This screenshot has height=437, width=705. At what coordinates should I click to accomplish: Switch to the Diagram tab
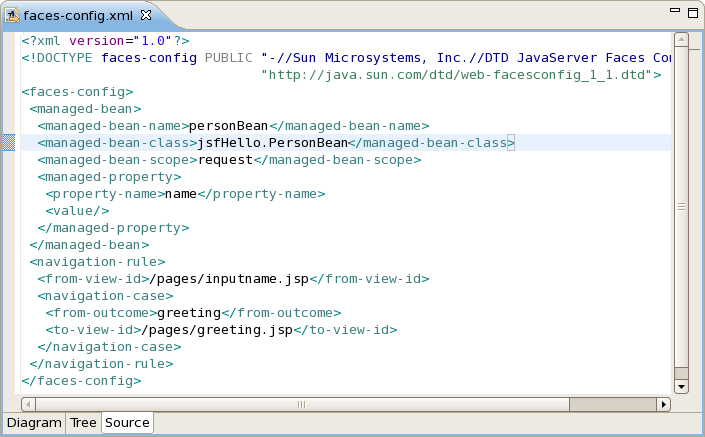34,423
